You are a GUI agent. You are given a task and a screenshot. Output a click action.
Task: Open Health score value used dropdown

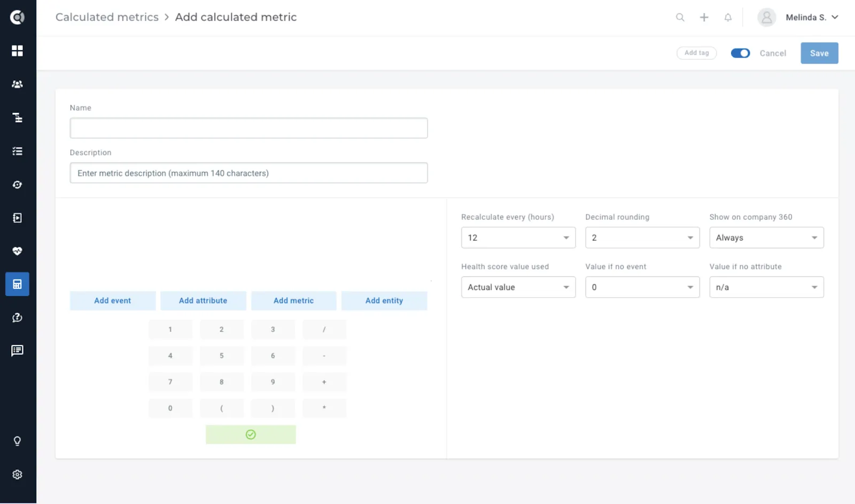coord(518,287)
